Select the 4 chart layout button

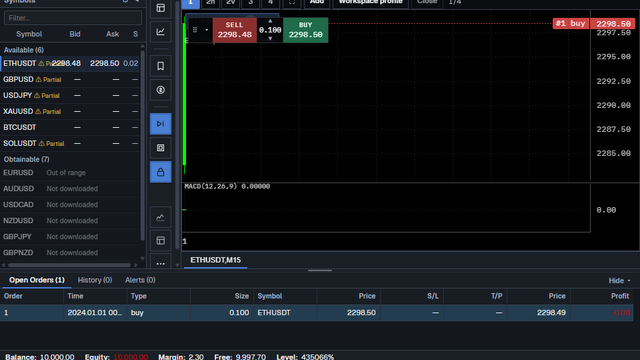270,2
